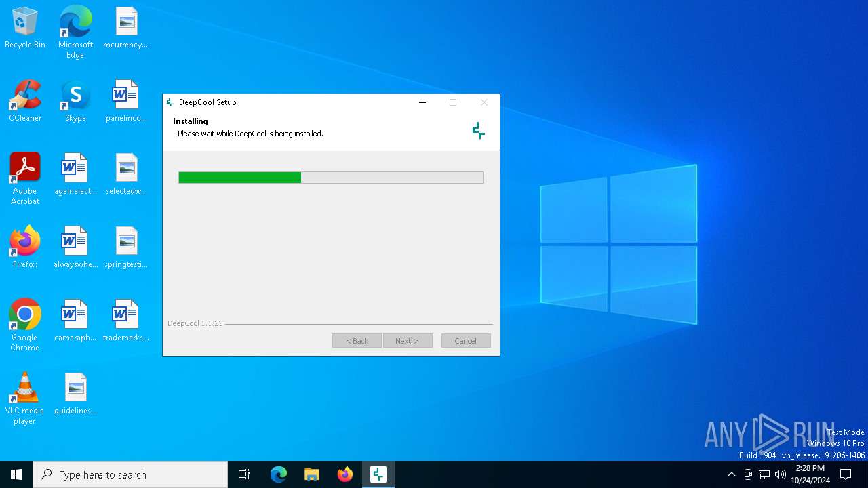Open network status tray icon
The height and width of the screenshot is (488, 868).
coord(764,474)
